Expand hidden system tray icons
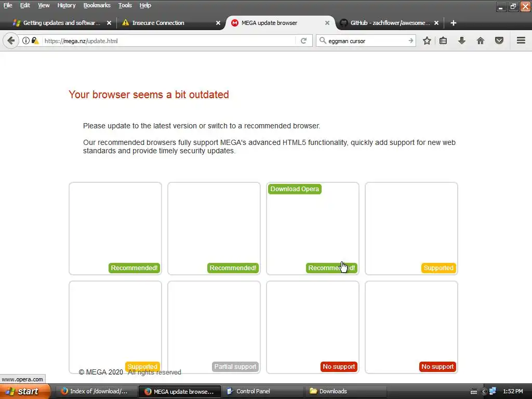The height and width of the screenshot is (399, 532). [484, 392]
